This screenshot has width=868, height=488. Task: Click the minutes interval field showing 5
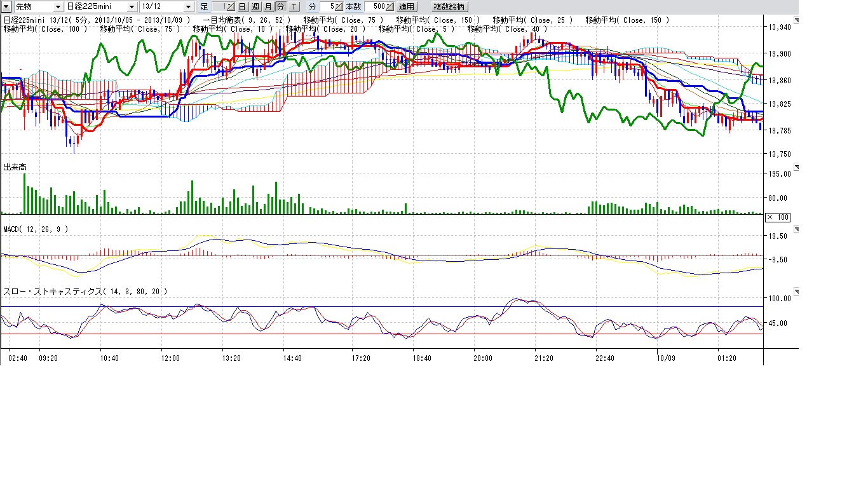(327, 6)
